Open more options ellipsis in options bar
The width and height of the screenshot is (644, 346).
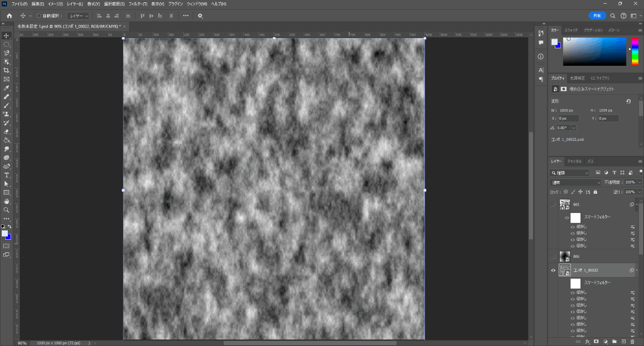click(186, 16)
